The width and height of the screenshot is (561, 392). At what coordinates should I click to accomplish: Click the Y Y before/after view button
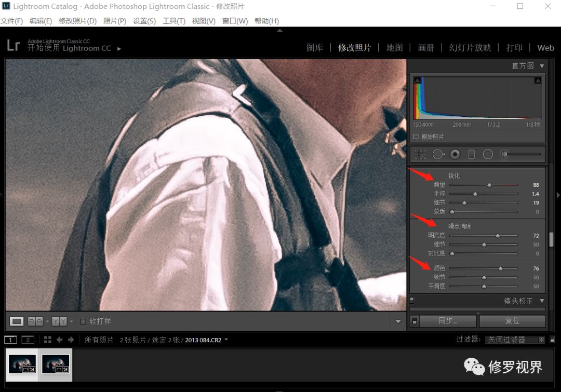coord(59,321)
